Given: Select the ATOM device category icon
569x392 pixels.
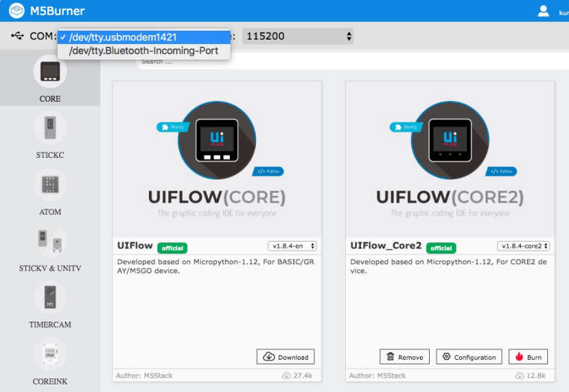Looking at the screenshot, I should [x=50, y=184].
